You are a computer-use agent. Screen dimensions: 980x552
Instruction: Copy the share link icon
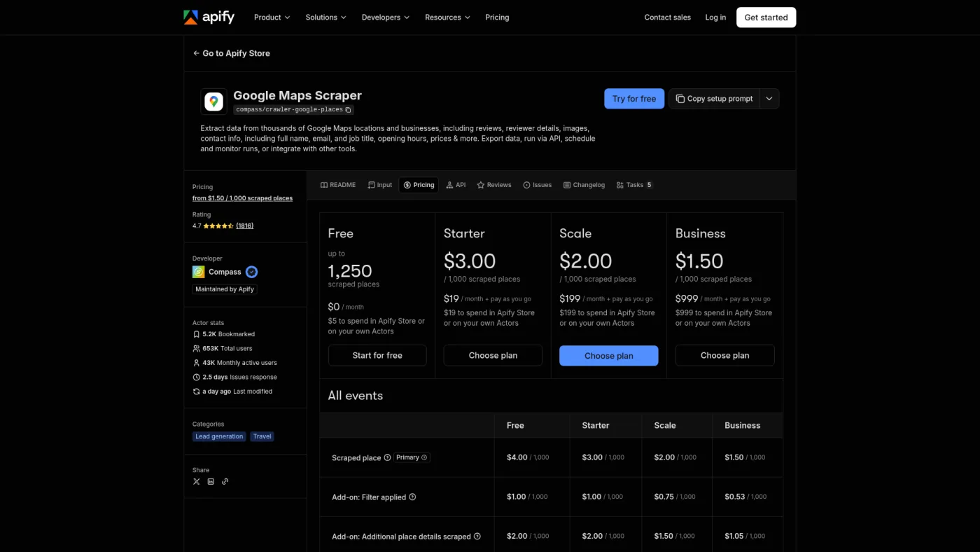225,481
